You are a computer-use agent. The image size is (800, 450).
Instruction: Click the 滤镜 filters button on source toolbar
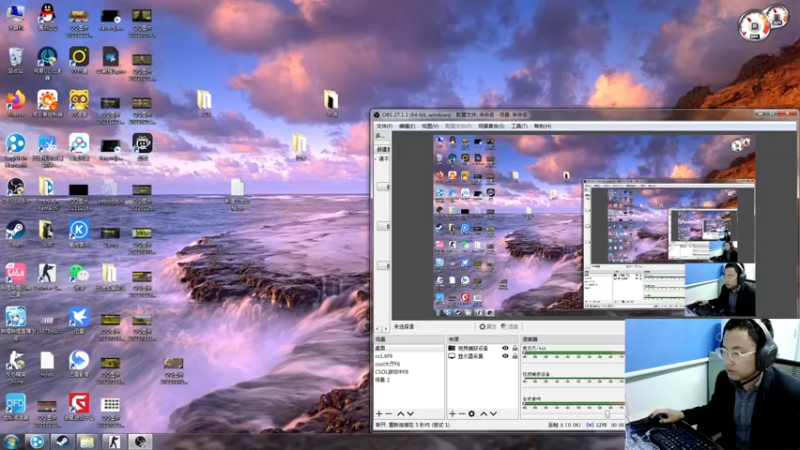510,327
